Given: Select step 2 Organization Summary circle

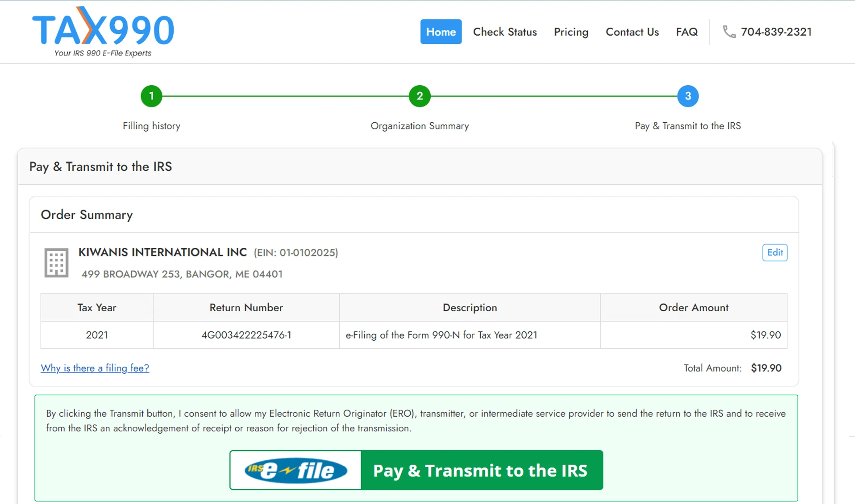Looking at the screenshot, I should tap(419, 96).
